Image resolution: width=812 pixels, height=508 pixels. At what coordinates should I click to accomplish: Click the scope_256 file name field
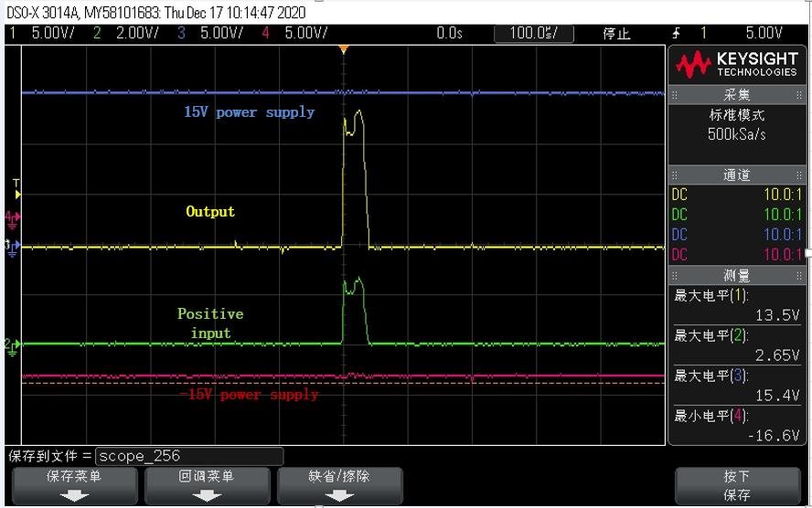[189, 456]
